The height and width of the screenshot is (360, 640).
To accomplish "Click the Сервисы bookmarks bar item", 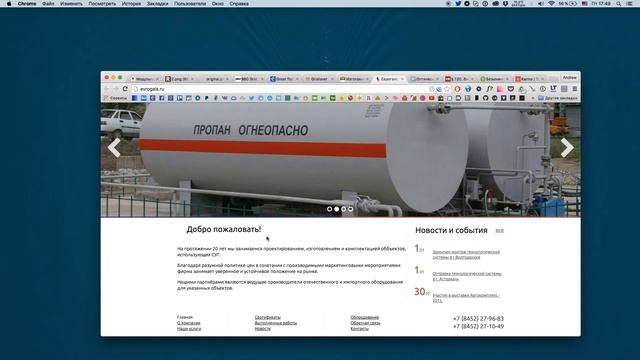I will click(115, 98).
